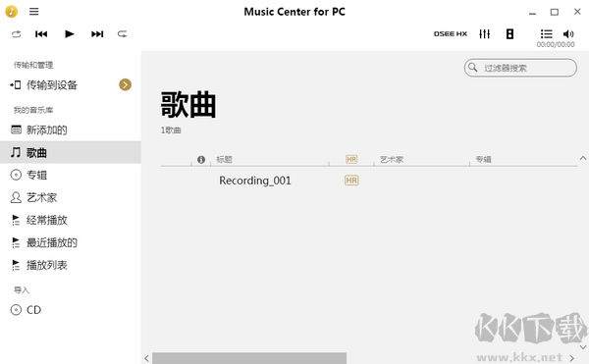Open CD import in sidebar
The height and width of the screenshot is (364, 589).
[x=71, y=310]
